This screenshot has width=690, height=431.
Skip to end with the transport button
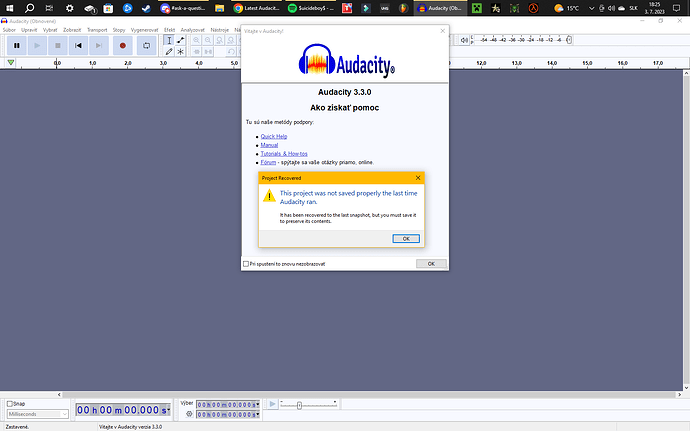pyautogui.click(x=99, y=45)
